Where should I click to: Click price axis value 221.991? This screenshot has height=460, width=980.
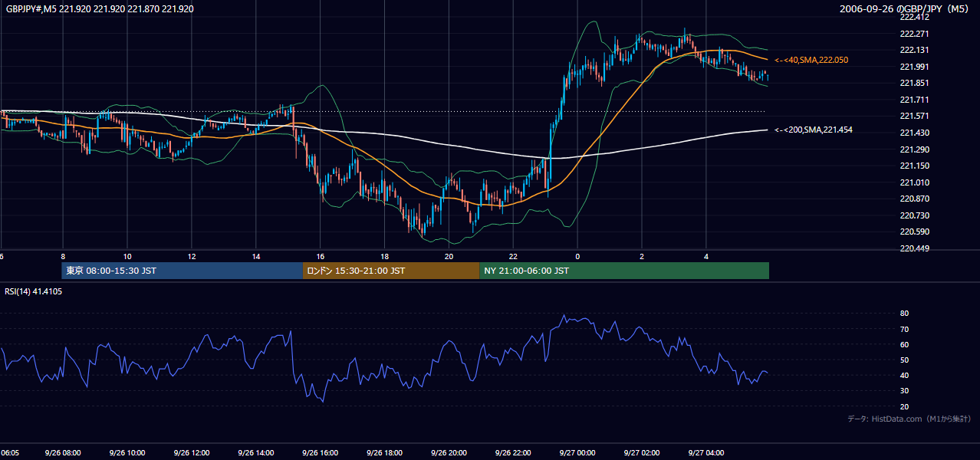point(915,67)
